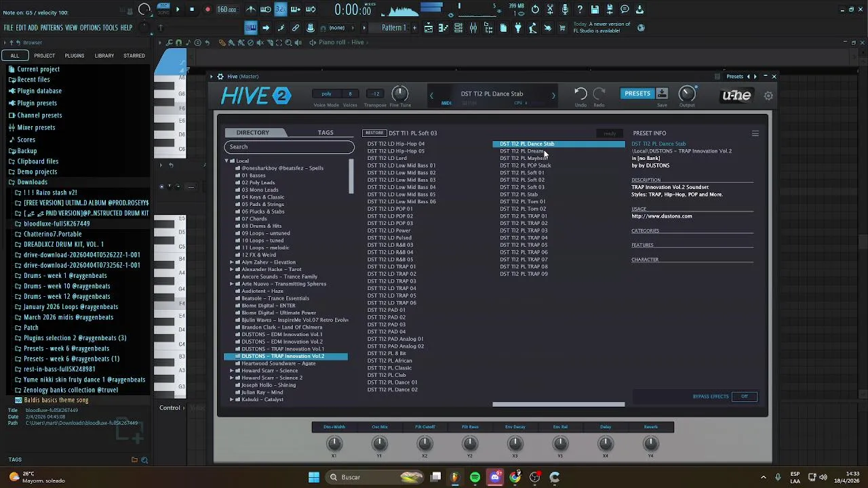Viewport: 868px width, 488px height.
Task: Go to previous preset arrow in Hive display
Action: coord(431,96)
